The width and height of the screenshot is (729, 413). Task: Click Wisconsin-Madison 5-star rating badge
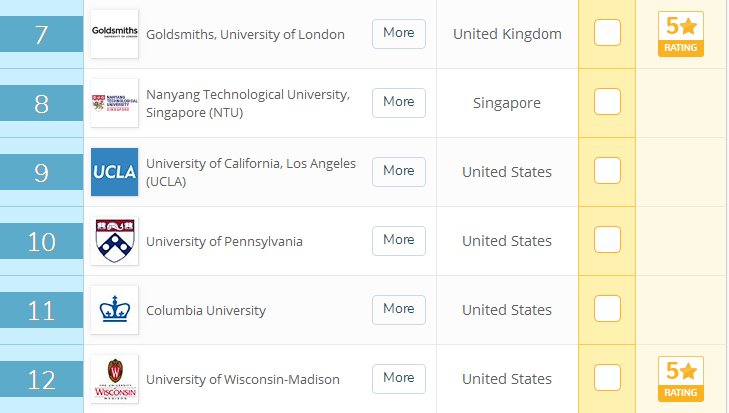pos(681,379)
